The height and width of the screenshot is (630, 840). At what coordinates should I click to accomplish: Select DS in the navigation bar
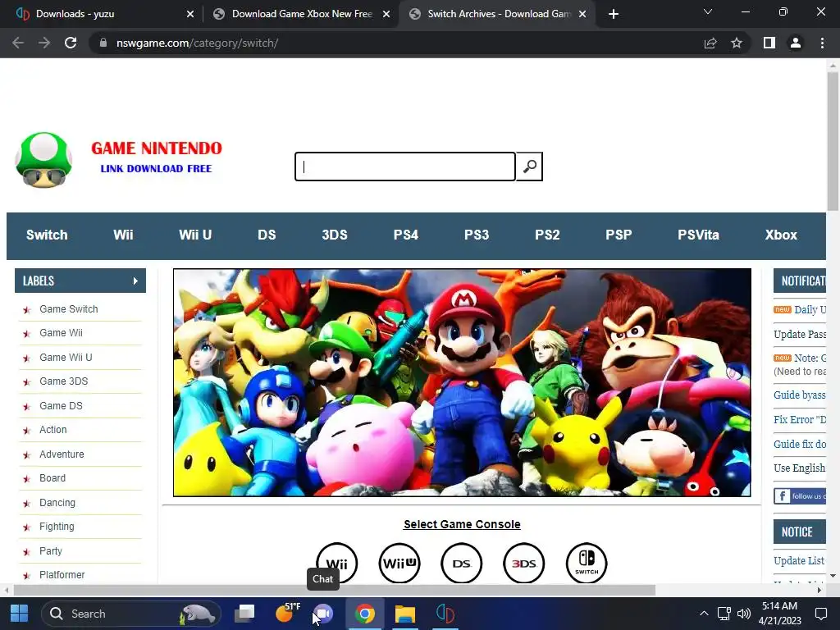coord(267,235)
